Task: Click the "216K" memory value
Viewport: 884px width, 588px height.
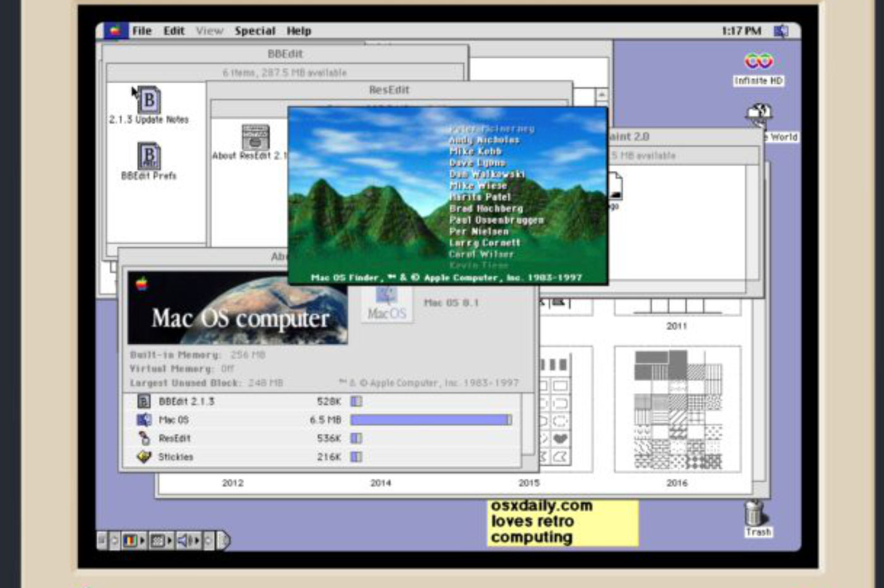Action: pyautogui.click(x=328, y=456)
